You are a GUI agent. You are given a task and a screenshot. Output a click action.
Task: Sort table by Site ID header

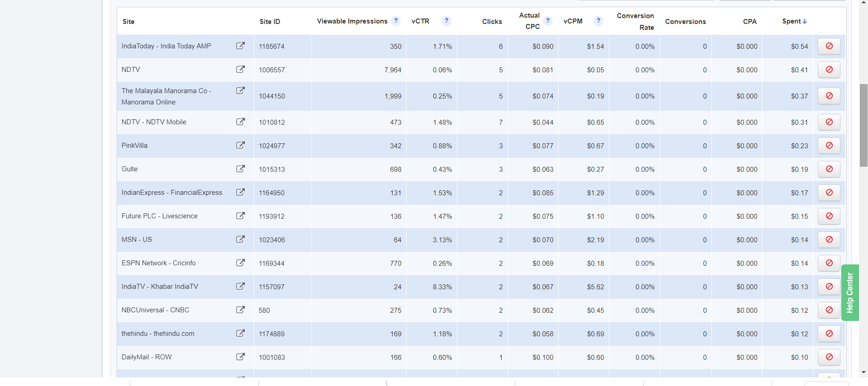[270, 21]
